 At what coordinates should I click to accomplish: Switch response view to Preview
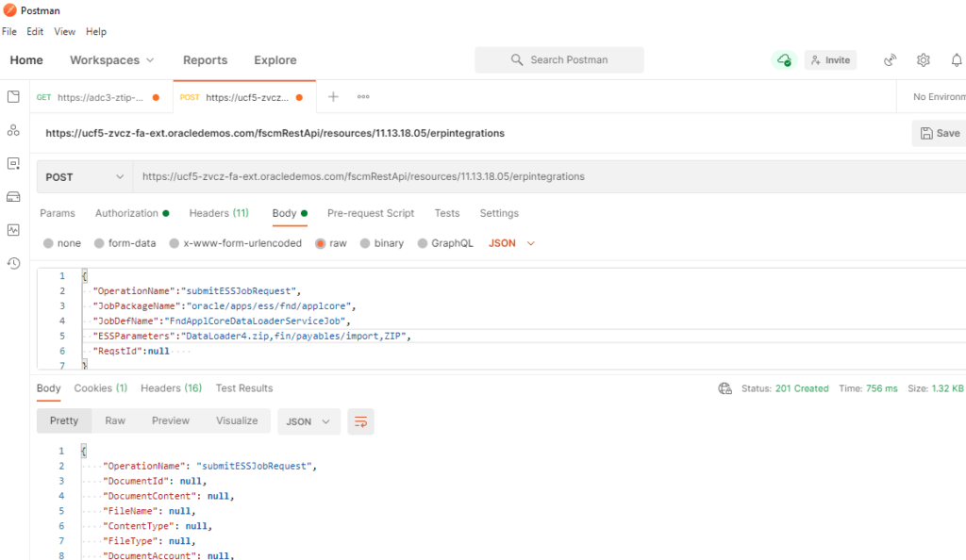[171, 420]
